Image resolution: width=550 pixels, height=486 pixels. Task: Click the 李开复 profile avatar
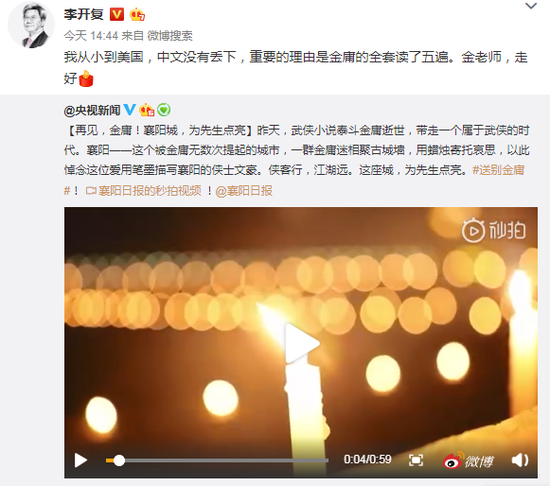pos(31,25)
